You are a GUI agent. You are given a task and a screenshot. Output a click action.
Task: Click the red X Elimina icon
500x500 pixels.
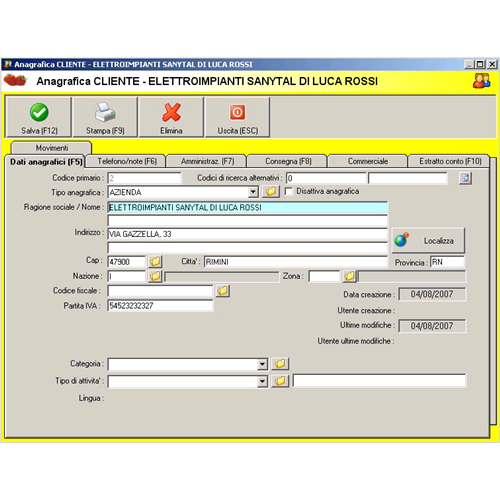click(171, 112)
